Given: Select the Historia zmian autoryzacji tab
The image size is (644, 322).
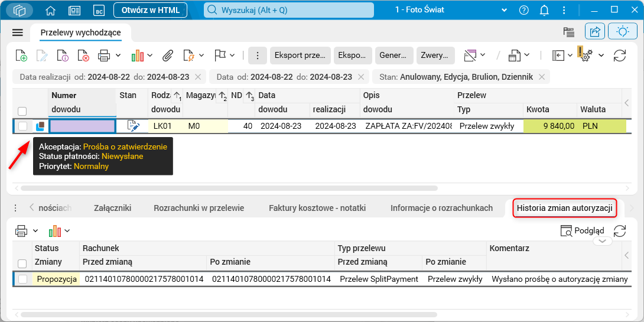Looking at the screenshot, I should pos(565,208).
